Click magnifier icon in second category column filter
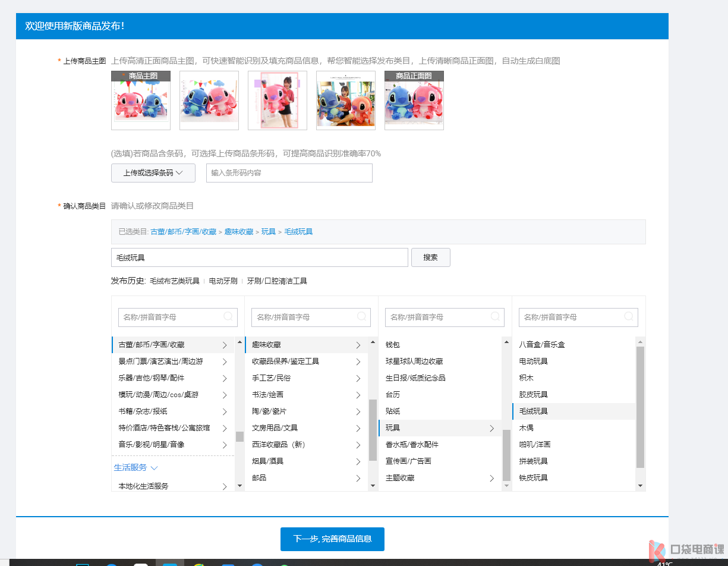 tap(361, 317)
